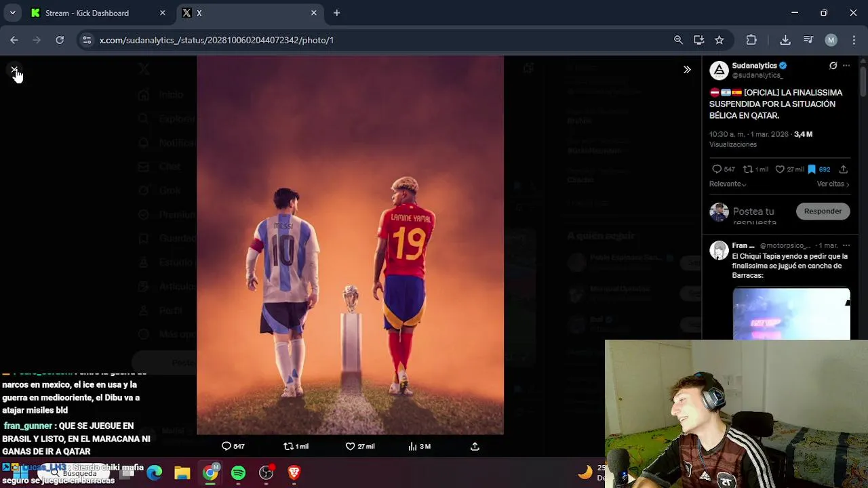Image resolution: width=868 pixels, height=488 pixels.
Task: Click the address bar URL
Action: coord(216,40)
